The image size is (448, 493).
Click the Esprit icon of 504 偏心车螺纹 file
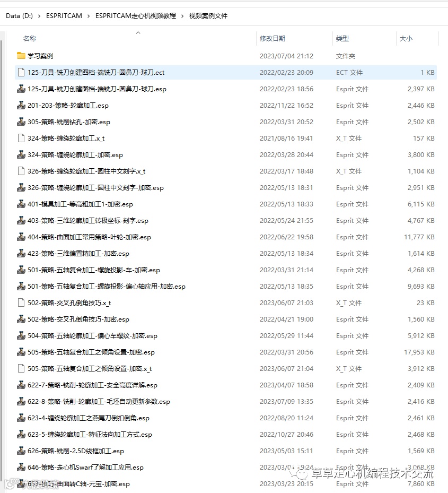pyautogui.click(x=21, y=336)
